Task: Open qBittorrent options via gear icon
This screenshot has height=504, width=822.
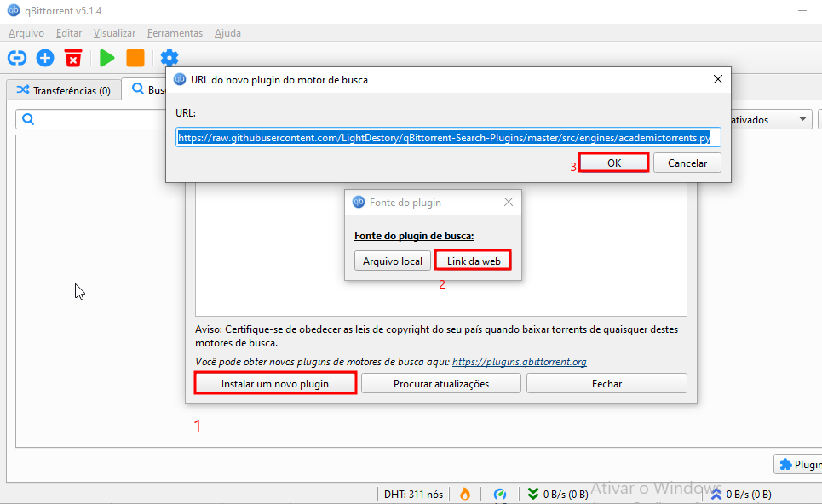Action: coord(169,58)
